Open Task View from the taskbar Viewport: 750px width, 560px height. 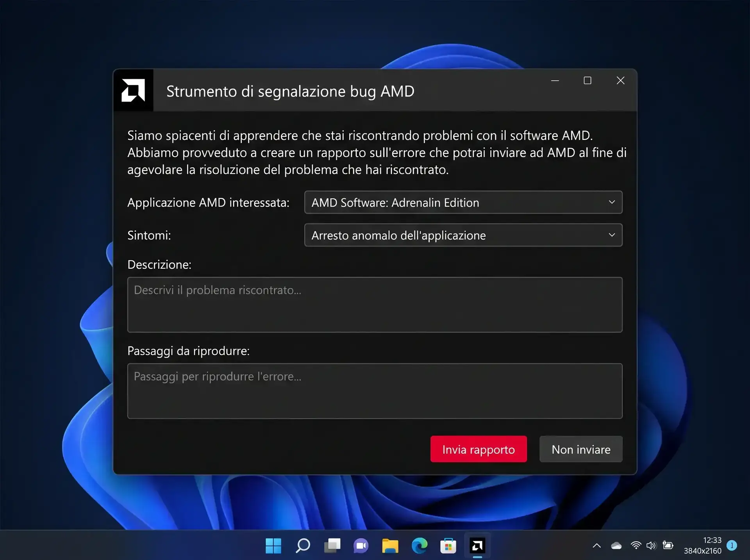tap(332, 546)
